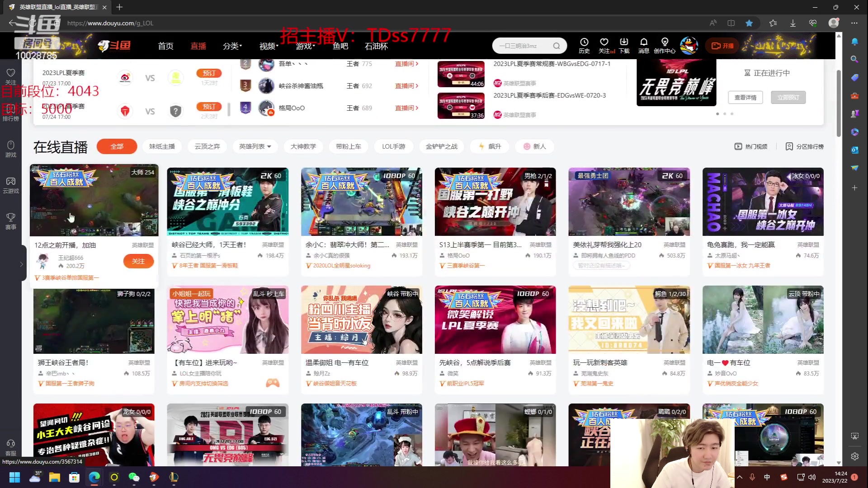868x488 pixels.
Task: Open the left sidebar 关注 heart icon
Action: click(11, 73)
